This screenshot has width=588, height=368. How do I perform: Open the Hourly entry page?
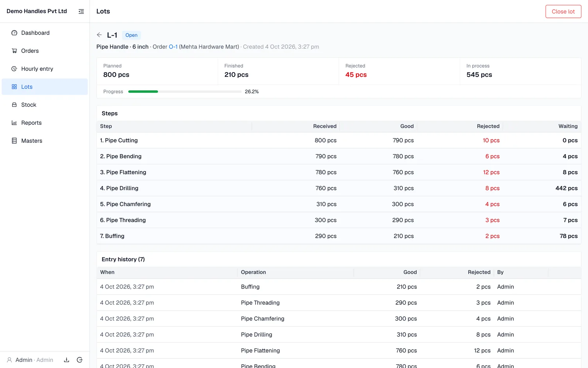click(45, 69)
